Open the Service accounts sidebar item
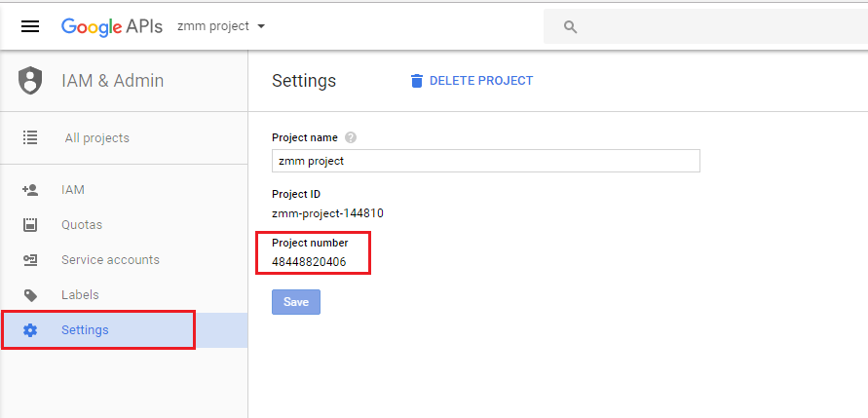This screenshot has height=418, width=868. coord(124,259)
